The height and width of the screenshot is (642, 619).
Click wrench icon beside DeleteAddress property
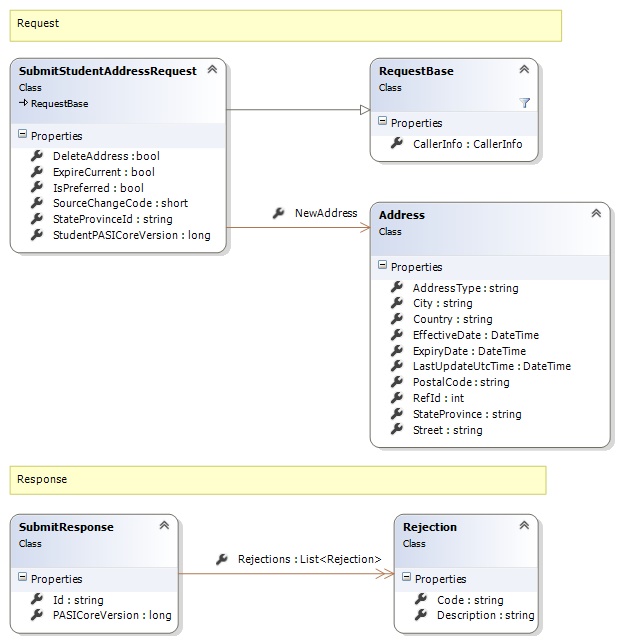(x=37, y=156)
